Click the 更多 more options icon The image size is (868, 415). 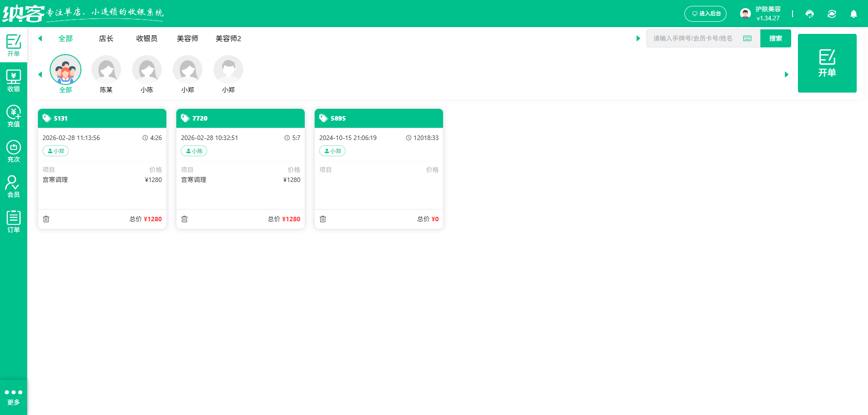click(x=14, y=396)
